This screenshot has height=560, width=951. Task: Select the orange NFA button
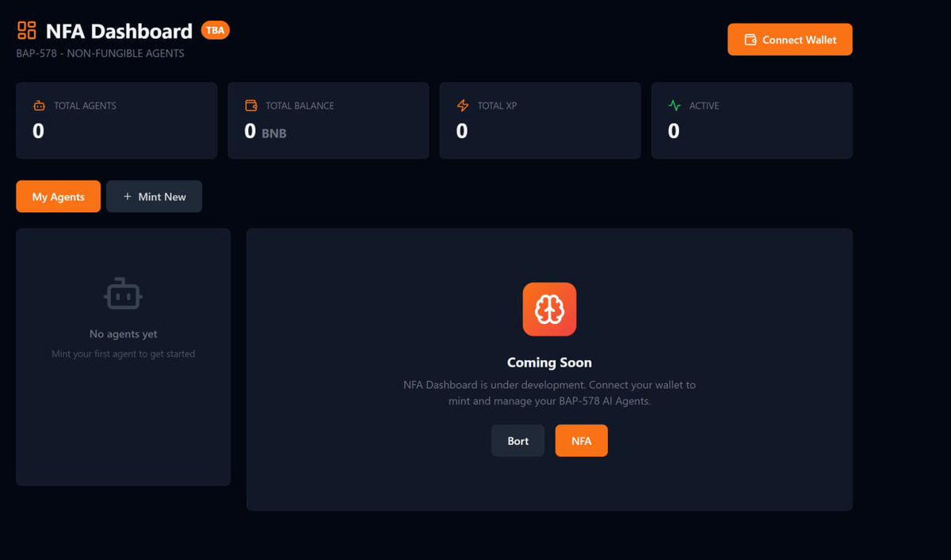[x=581, y=440]
